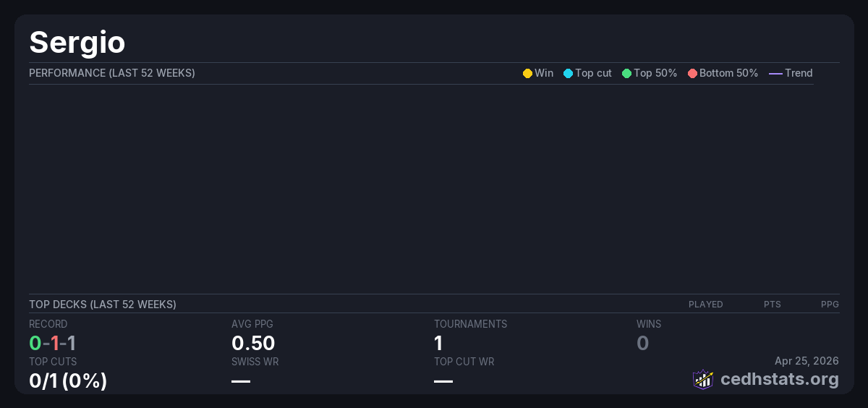Viewport: 868px width, 408px height.
Task: Click the empty performance chart area
Action: (420, 188)
